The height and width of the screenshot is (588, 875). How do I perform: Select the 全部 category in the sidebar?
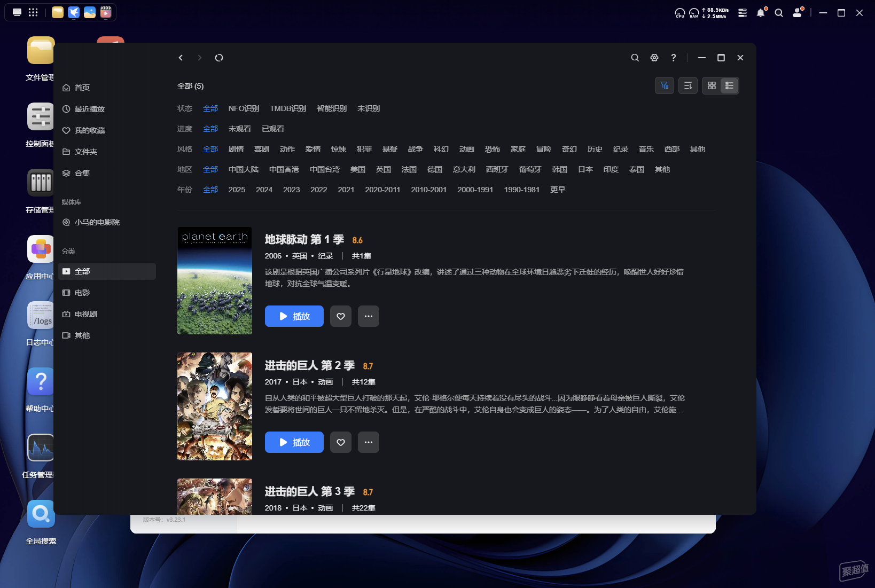(107, 271)
